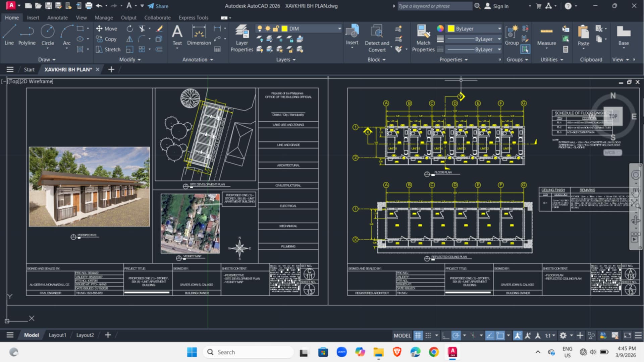The image size is (644, 362).
Task: Click the Sign In button
Action: (x=497, y=6)
